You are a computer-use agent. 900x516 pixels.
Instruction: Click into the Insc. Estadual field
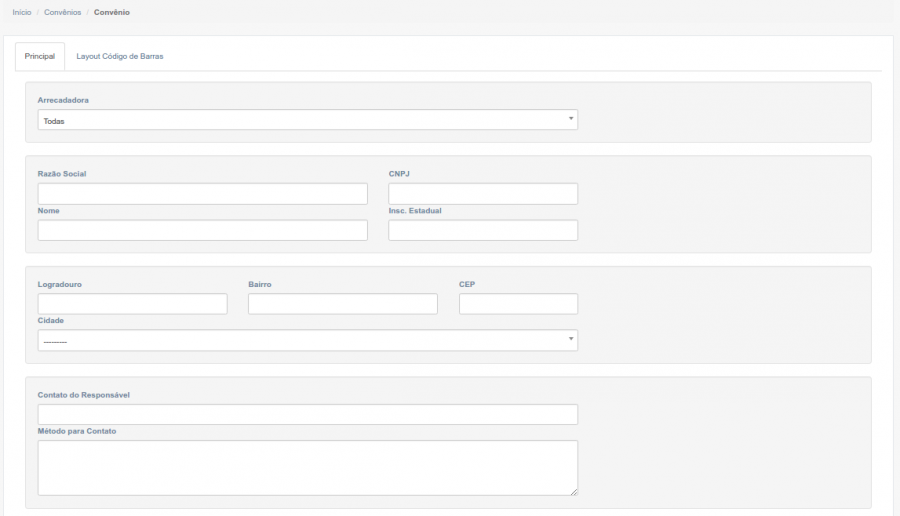pos(482,231)
